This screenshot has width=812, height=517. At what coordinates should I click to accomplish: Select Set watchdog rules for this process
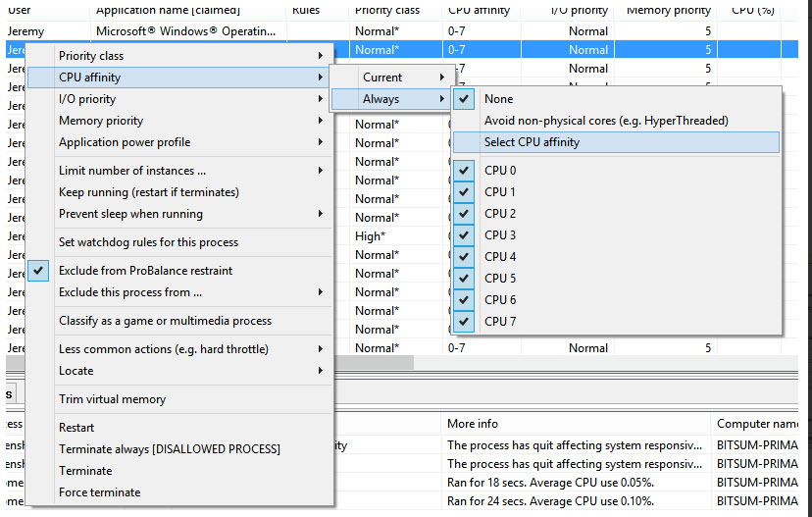pyautogui.click(x=148, y=242)
